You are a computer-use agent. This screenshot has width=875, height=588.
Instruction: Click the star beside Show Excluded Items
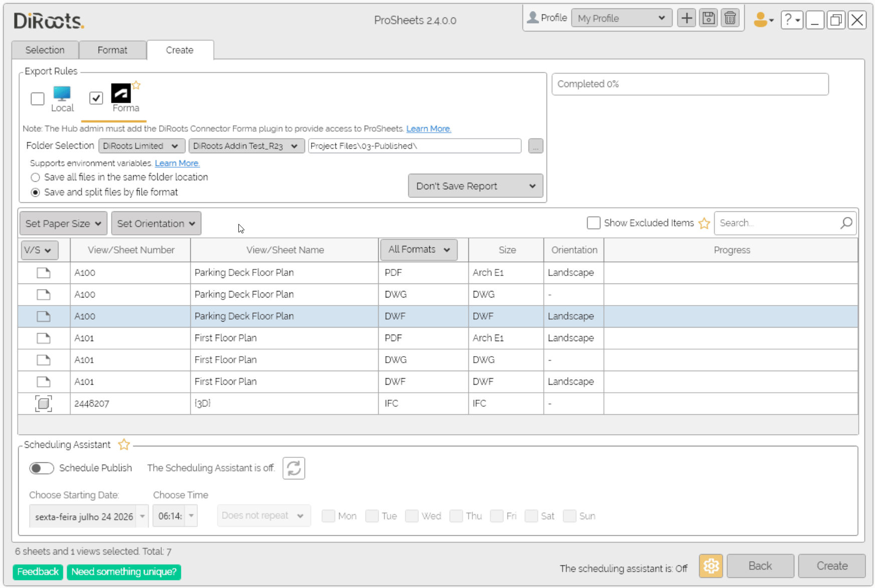pos(704,223)
